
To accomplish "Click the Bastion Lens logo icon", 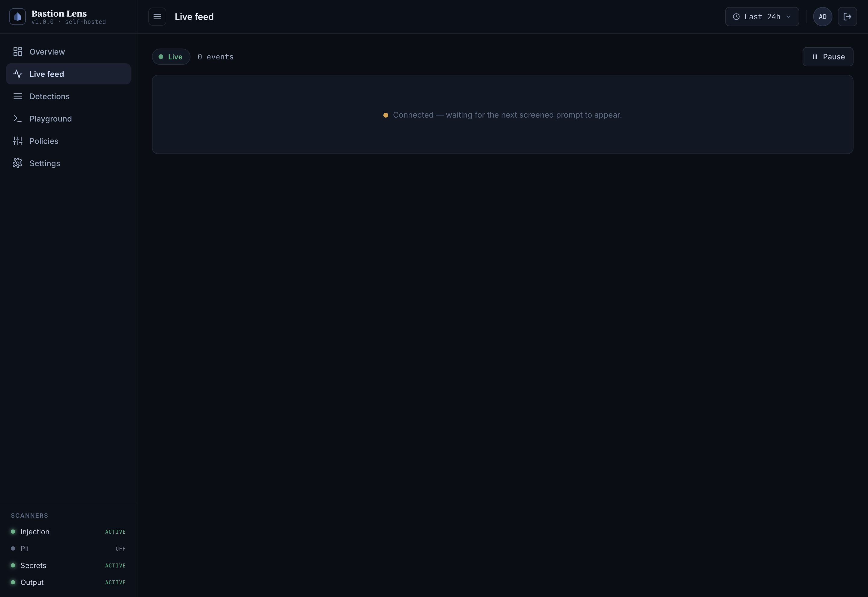I will click(17, 17).
